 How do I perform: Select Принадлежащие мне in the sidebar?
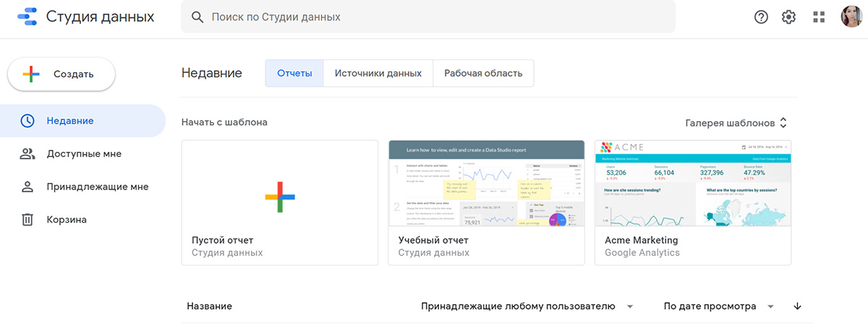82,187
